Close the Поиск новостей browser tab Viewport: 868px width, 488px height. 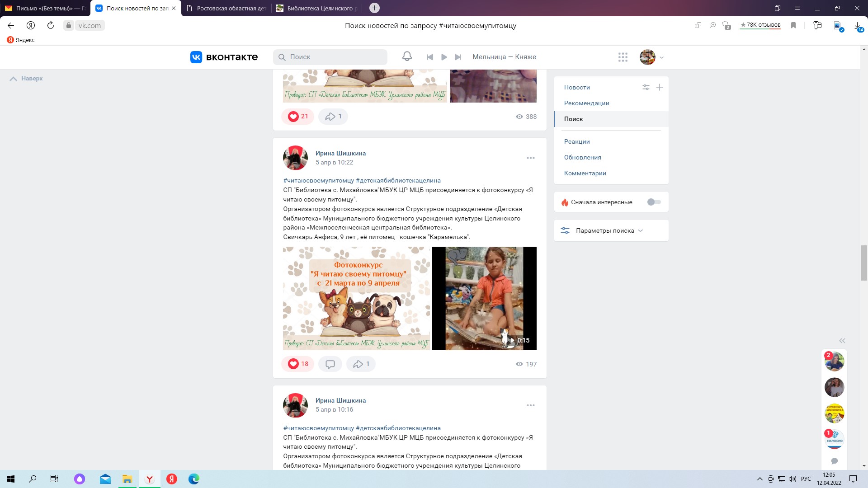(x=174, y=8)
